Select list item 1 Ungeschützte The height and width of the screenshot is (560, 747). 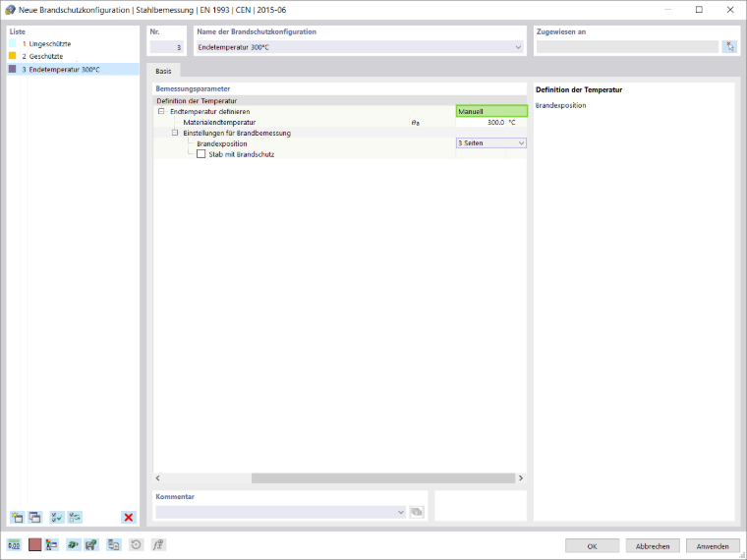click(73, 44)
